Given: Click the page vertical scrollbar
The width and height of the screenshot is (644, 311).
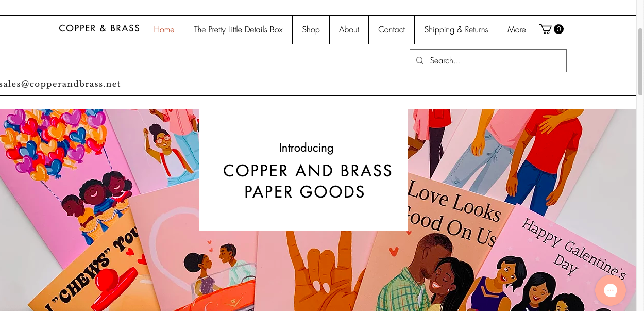Looking at the screenshot, I should (x=640, y=62).
